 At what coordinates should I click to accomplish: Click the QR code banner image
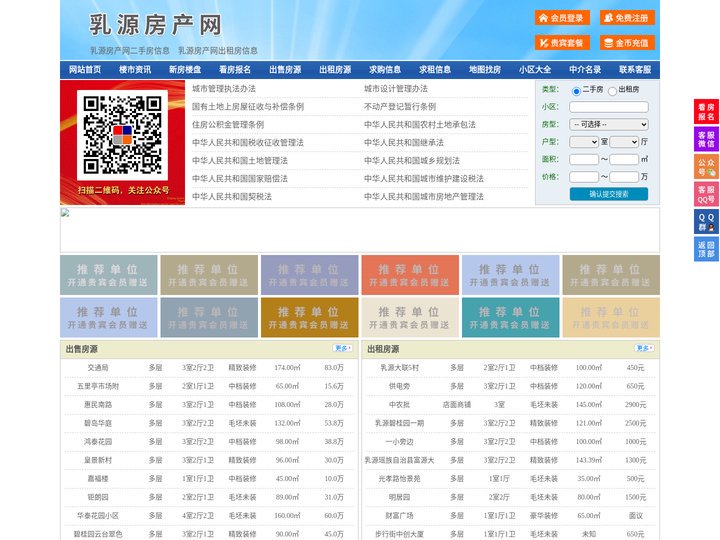pos(123,142)
